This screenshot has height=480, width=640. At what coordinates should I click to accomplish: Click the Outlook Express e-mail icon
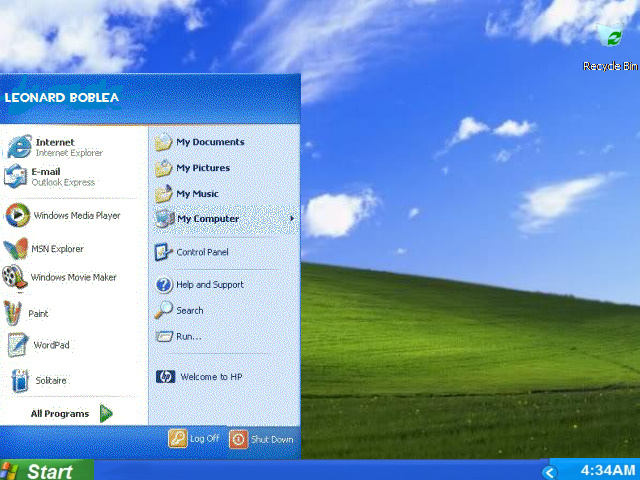[15, 176]
